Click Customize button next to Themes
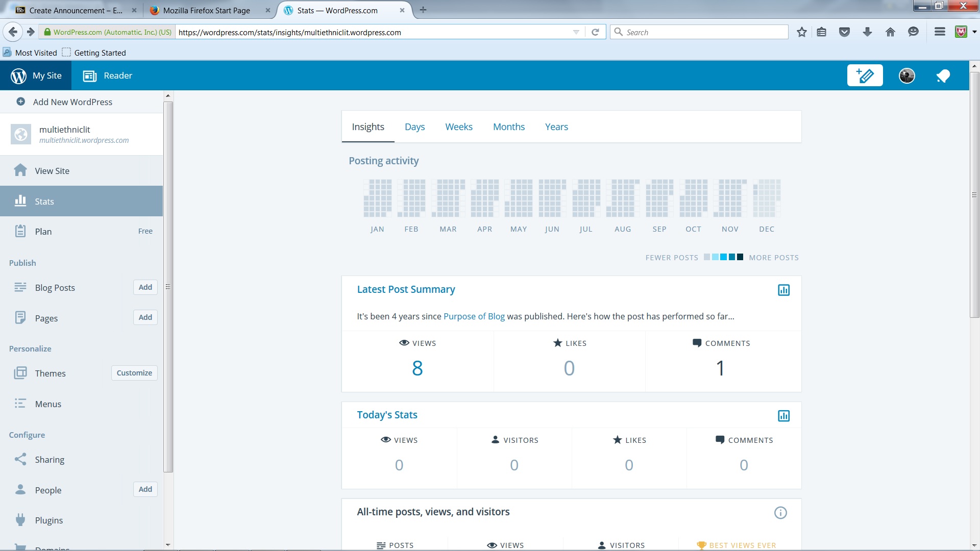The width and height of the screenshot is (980, 551). click(x=134, y=373)
